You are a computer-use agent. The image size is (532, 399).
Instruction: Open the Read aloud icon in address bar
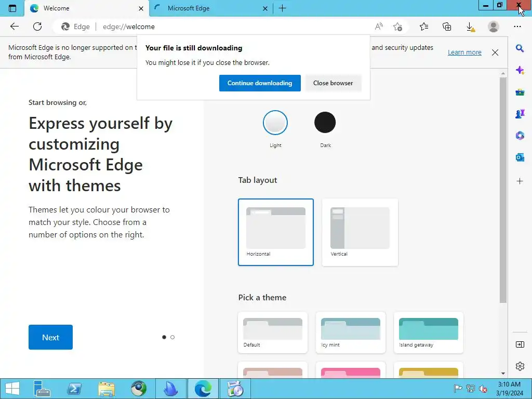tap(379, 26)
